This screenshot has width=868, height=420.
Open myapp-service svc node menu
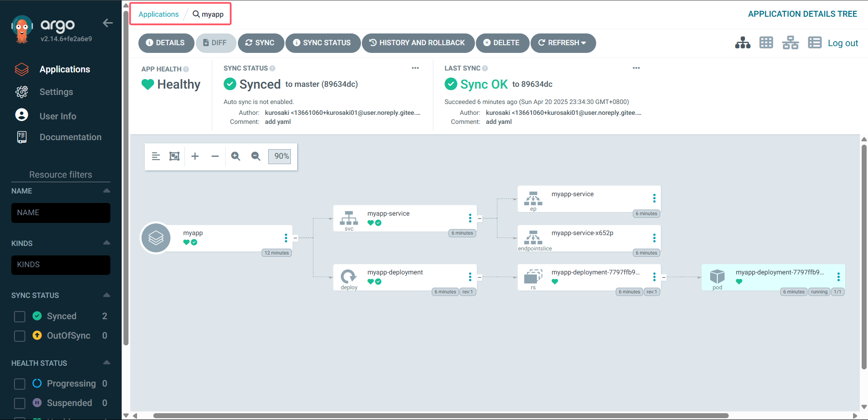tap(470, 218)
